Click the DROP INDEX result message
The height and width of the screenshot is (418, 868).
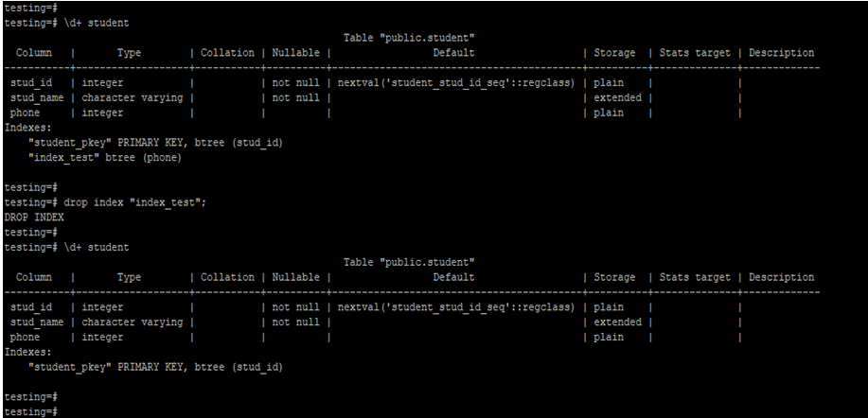pyautogui.click(x=34, y=218)
